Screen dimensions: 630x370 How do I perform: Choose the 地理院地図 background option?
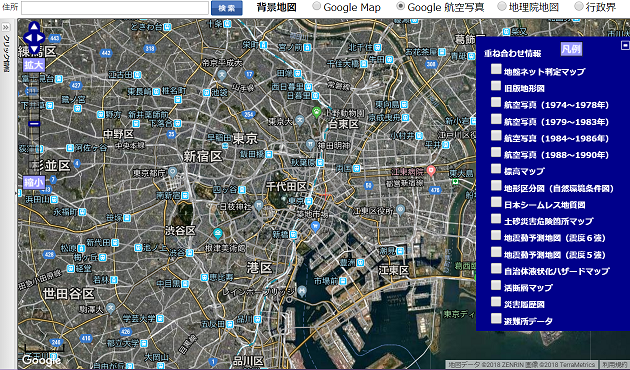(502, 6)
